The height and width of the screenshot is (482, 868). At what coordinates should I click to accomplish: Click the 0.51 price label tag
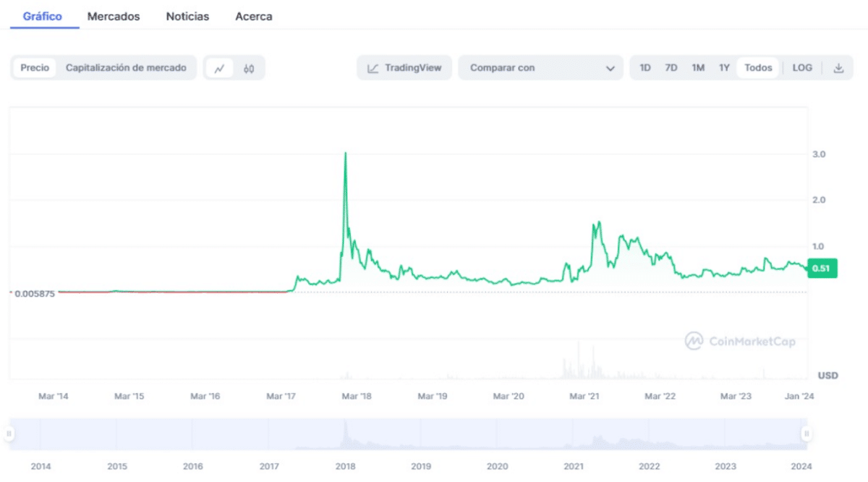(823, 269)
